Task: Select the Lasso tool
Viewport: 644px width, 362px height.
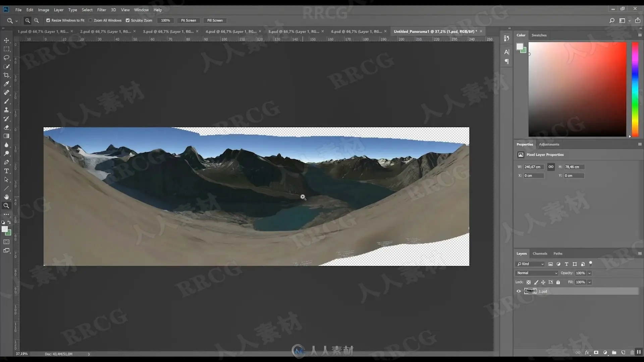Action: pos(6,58)
